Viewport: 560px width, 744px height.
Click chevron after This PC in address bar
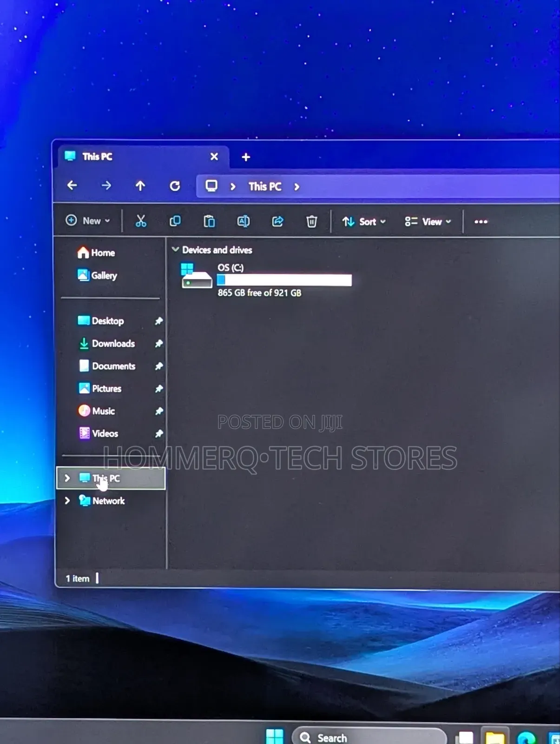tap(296, 187)
